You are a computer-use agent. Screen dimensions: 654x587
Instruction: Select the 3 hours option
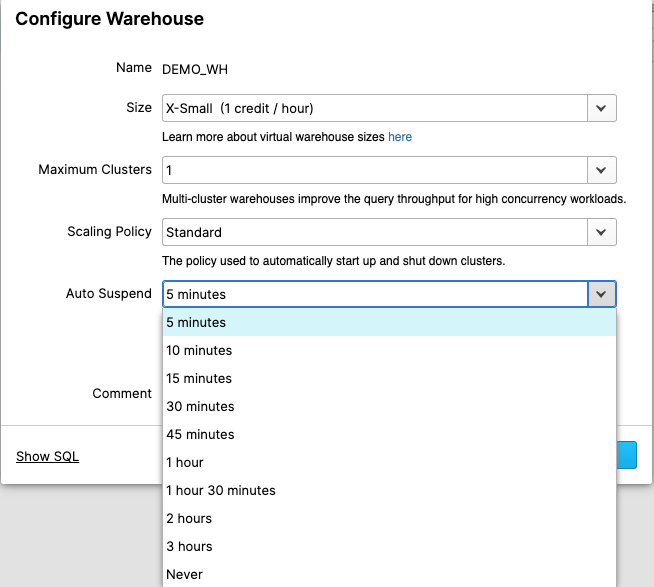pos(389,546)
